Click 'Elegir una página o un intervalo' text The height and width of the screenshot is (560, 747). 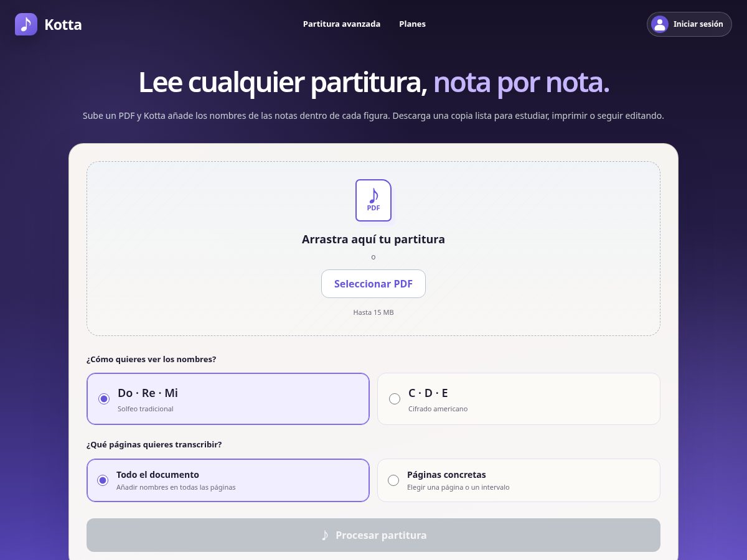pos(458,487)
